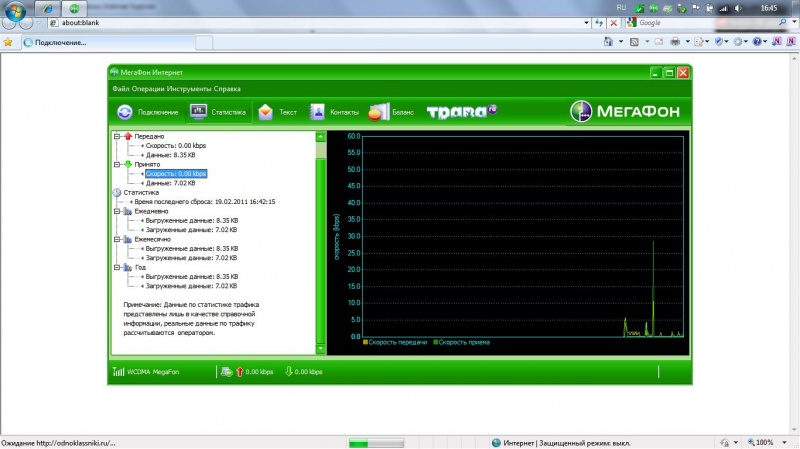Click the Print icon in IE toolbar

675,42
